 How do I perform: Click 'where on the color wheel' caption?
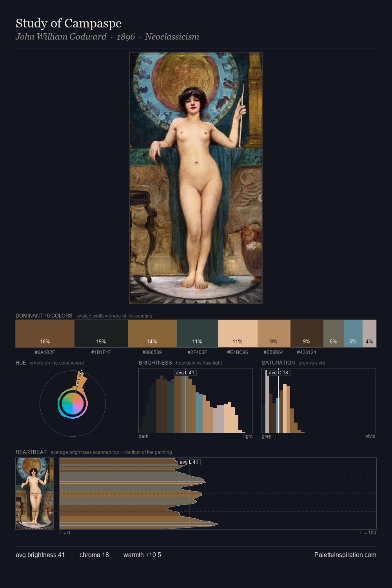click(57, 363)
